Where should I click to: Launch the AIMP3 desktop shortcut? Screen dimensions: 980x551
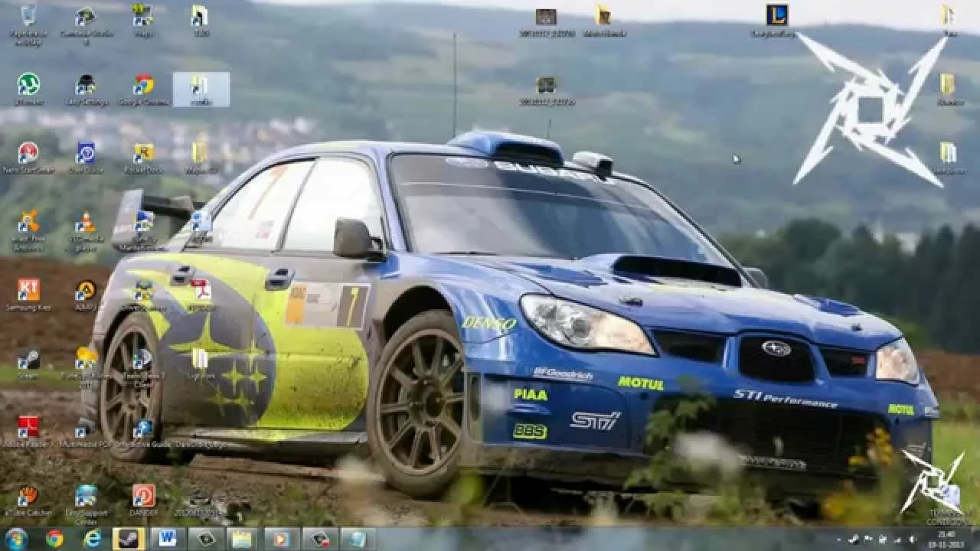pyautogui.click(x=86, y=295)
